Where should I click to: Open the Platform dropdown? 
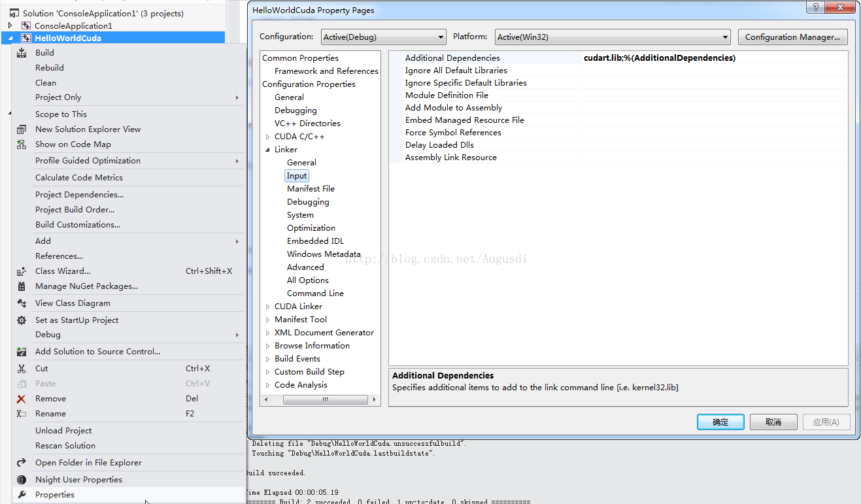coord(613,37)
